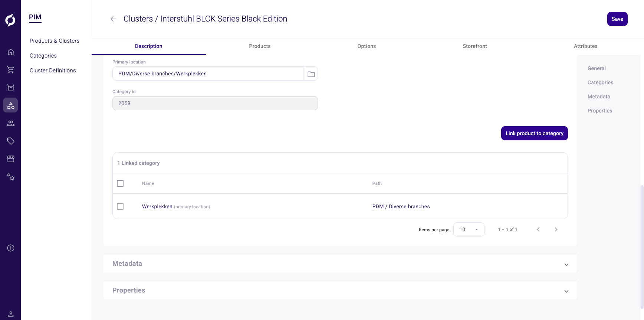Click the home icon in the sidebar

tap(11, 52)
